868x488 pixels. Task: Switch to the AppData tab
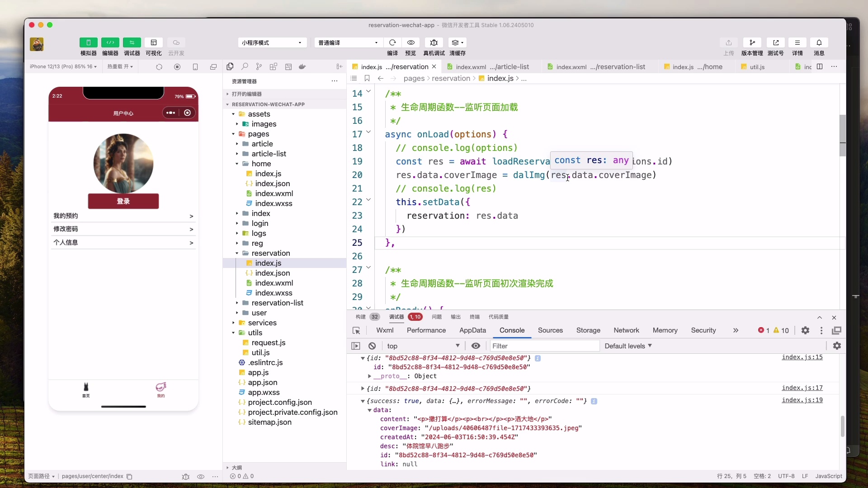pyautogui.click(x=473, y=330)
